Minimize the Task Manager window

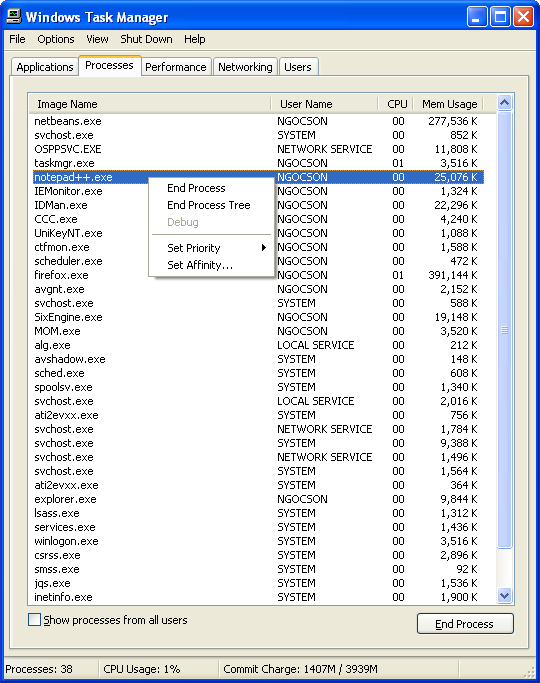[477, 17]
